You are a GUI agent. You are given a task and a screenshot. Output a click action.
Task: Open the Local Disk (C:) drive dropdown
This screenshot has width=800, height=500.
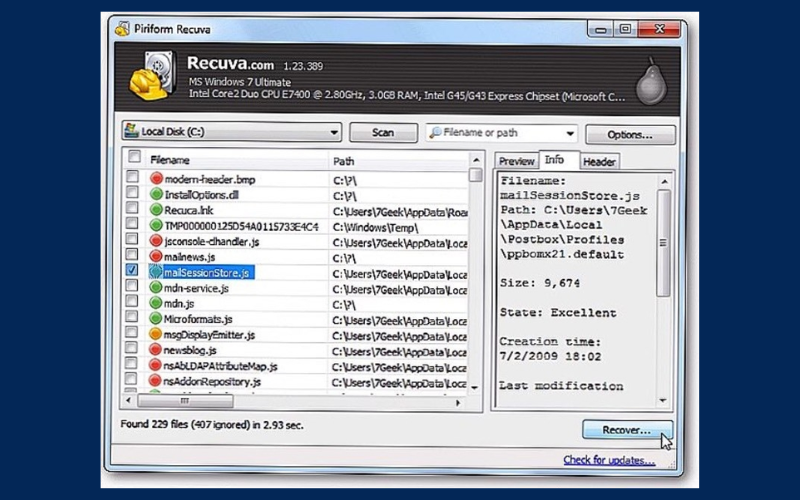point(232,132)
